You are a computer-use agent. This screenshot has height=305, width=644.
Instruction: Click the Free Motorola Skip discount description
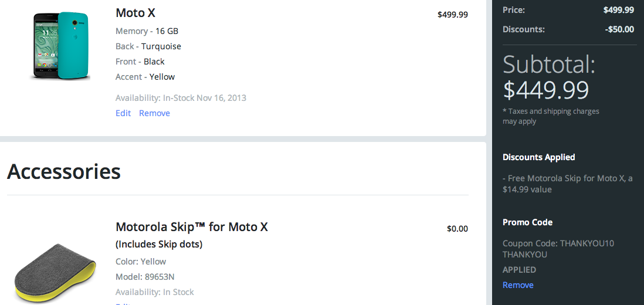[x=567, y=184]
